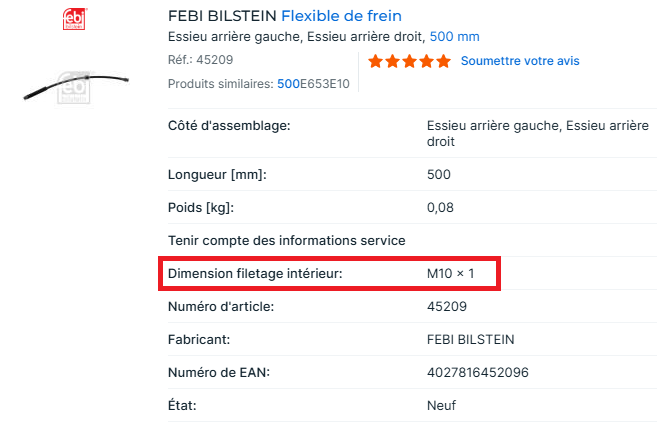
Task: Select the FEBI BILSTEIN value in the Fabricant row
Action: click(470, 339)
